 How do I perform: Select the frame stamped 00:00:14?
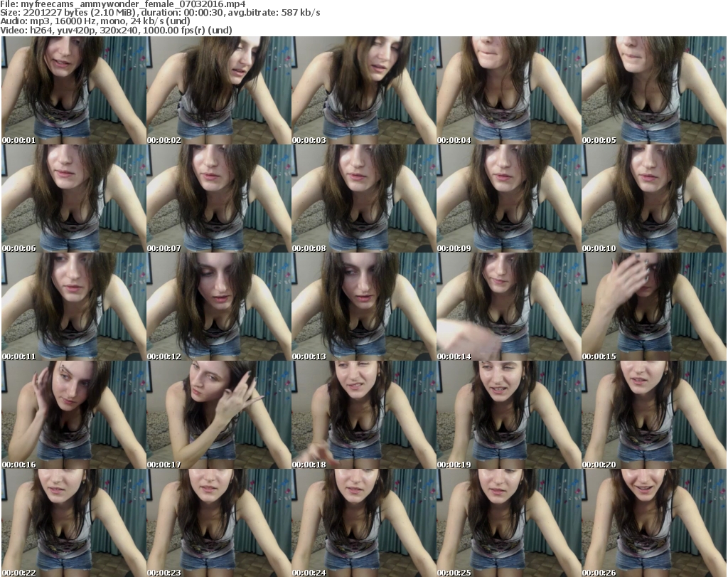click(x=508, y=307)
